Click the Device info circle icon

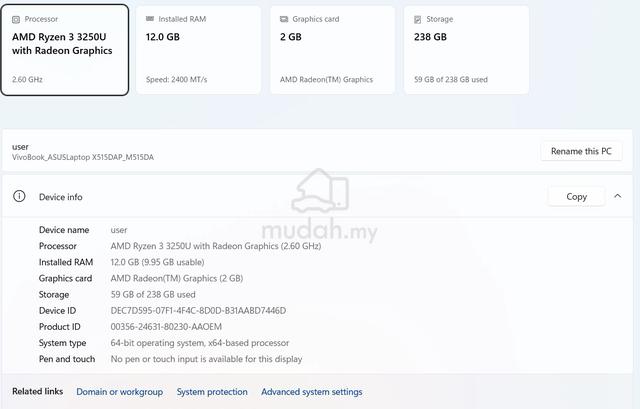[19, 196]
